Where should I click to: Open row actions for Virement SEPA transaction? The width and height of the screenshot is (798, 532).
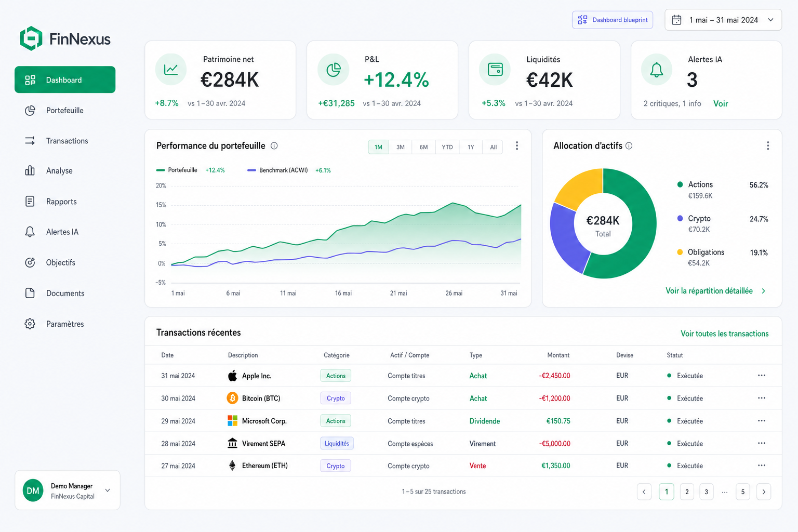[x=762, y=443]
